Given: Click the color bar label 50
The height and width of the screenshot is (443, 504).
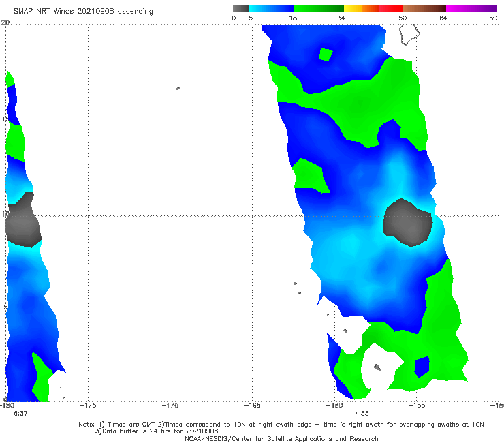Looking at the screenshot, I should pos(403,18).
